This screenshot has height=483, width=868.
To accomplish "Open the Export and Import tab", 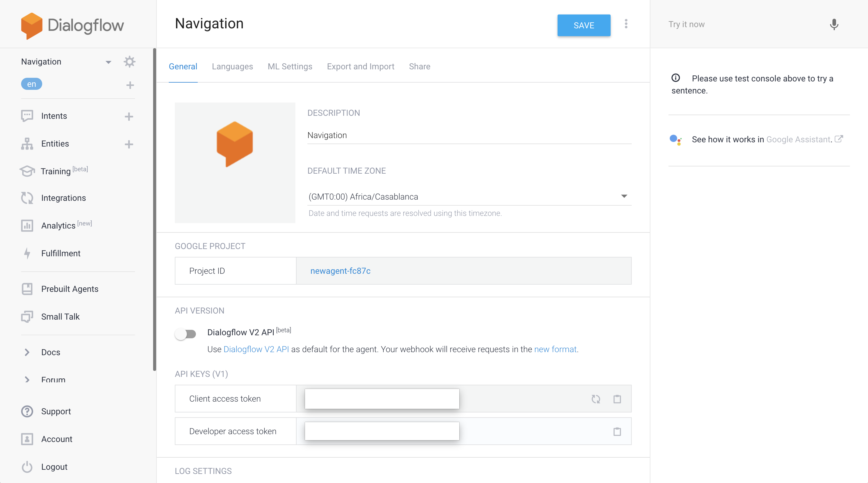I will (360, 66).
